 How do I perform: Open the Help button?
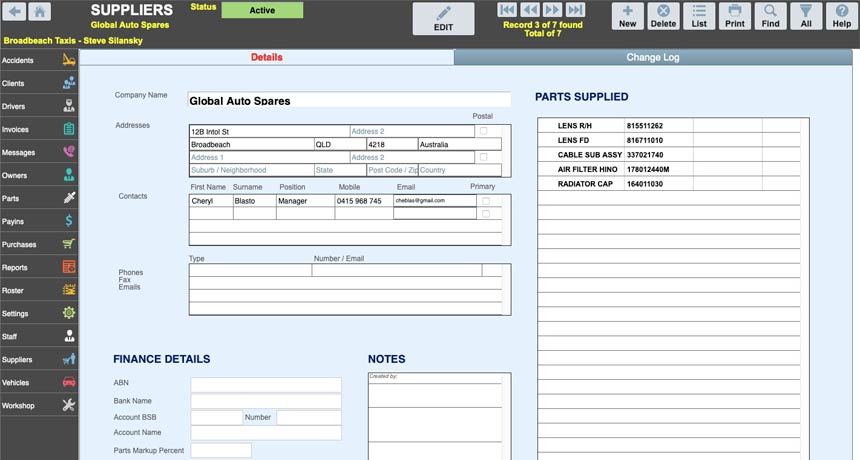tap(841, 16)
